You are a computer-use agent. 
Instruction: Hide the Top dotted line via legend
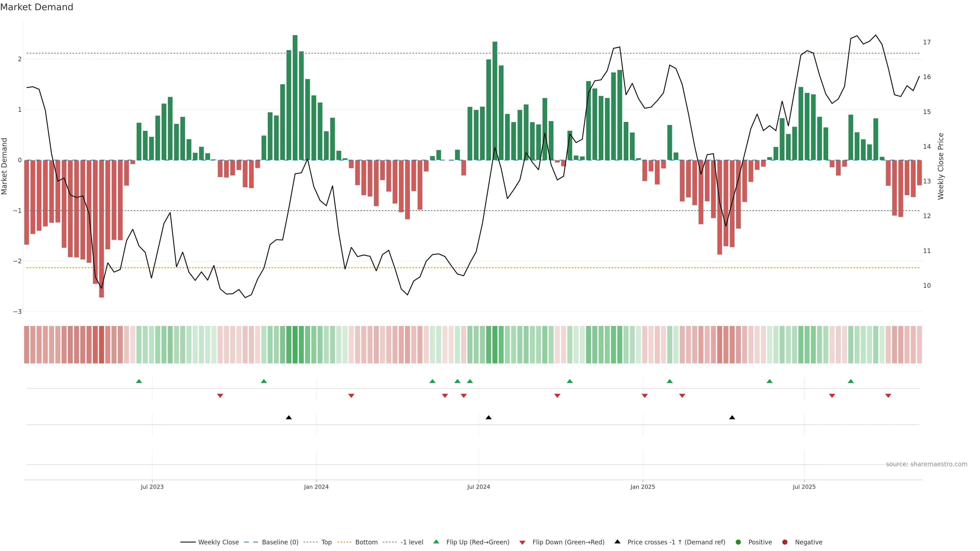[x=326, y=542]
